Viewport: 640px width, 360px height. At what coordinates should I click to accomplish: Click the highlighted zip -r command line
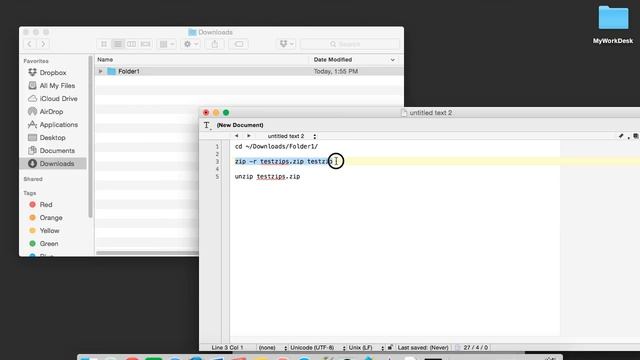pos(284,162)
